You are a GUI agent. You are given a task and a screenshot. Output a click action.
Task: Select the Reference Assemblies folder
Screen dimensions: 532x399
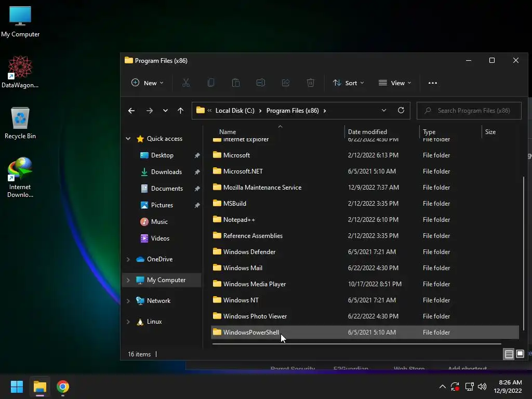click(365, 236)
